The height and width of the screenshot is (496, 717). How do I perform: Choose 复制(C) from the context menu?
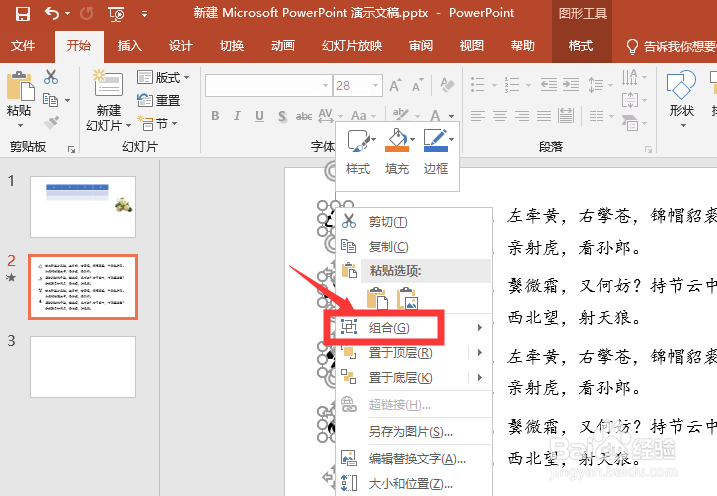click(x=415, y=247)
